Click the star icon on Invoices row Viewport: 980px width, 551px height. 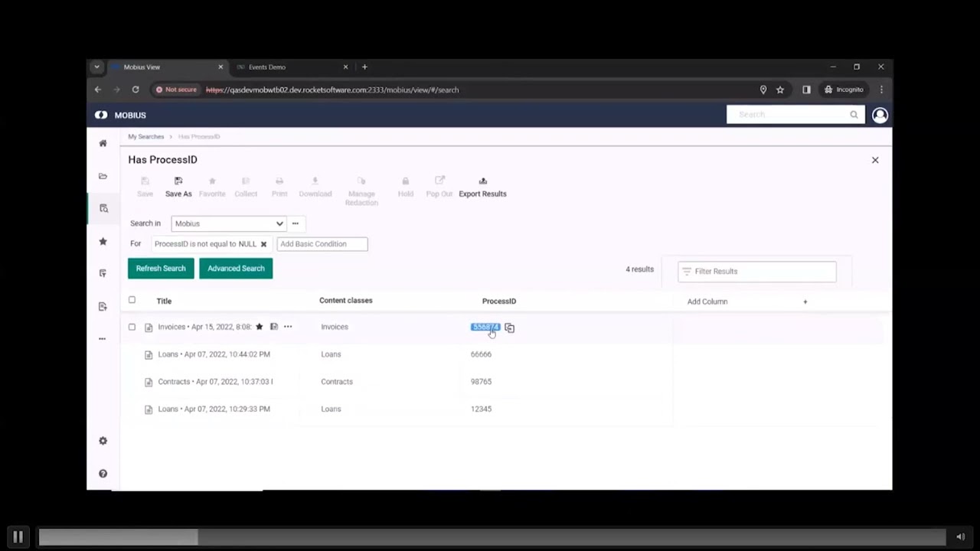coord(259,327)
